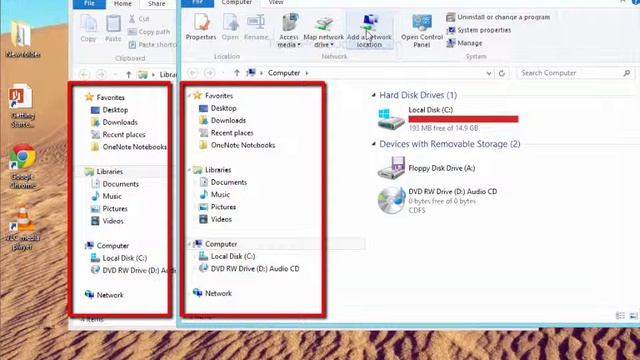640x360 pixels.
Task: Open System properties in ribbon
Action: point(479,30)
